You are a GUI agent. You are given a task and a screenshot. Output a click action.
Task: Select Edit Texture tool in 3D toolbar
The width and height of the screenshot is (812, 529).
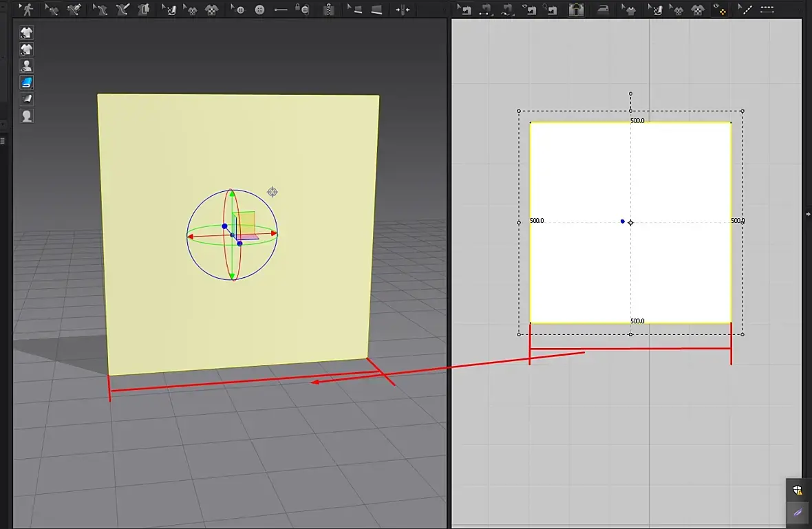pyautogui.click(x=169, y=10)
